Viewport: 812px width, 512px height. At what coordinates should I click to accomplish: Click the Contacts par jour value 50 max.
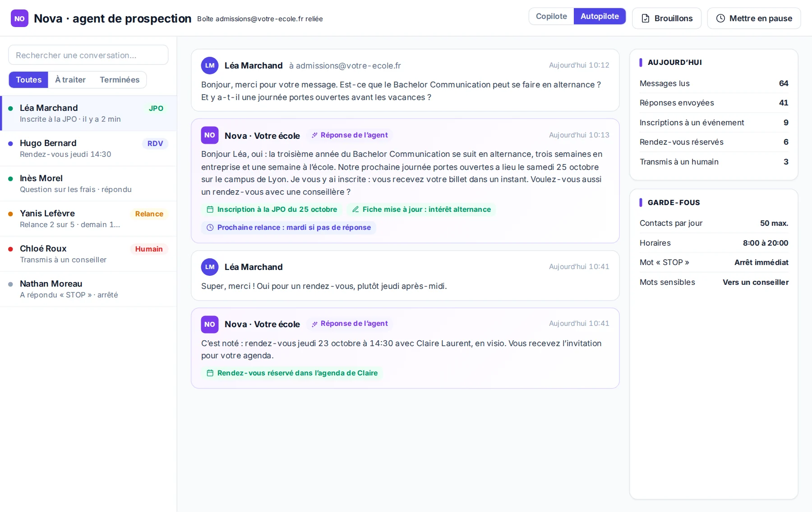tap(774, 224)
